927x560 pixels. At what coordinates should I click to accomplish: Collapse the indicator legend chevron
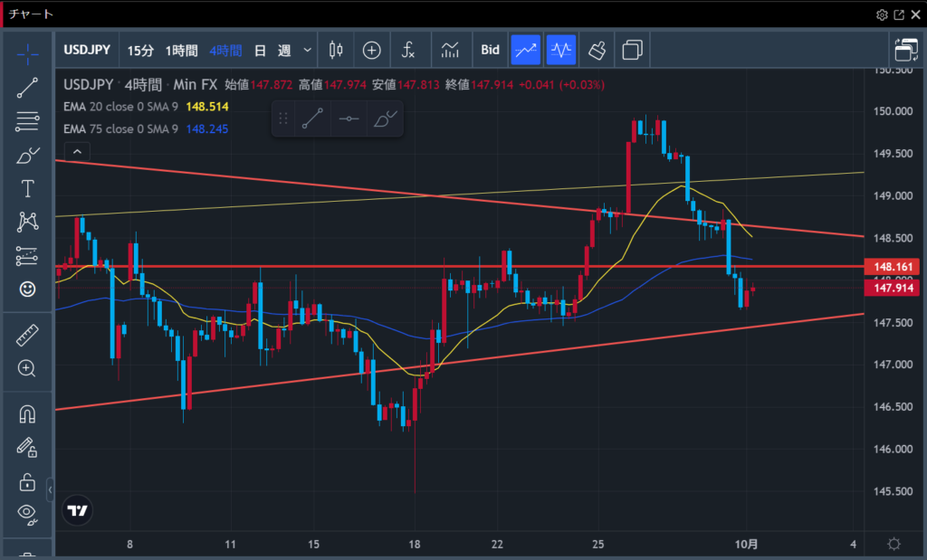point(77,152)
